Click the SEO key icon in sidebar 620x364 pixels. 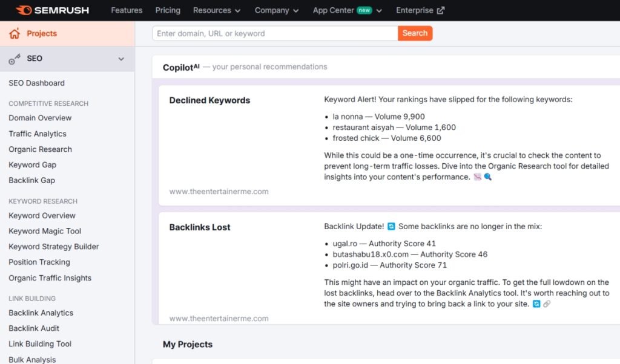[15, 59]
